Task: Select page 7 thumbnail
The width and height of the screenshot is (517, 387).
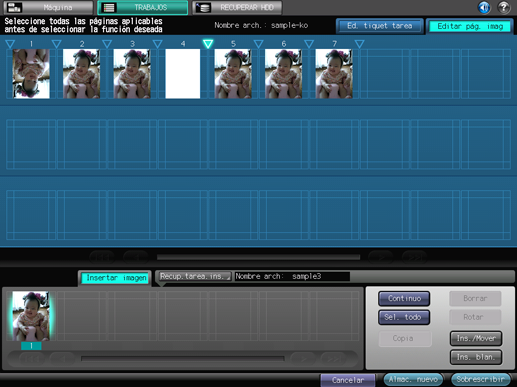Action: pyautogui.click(x=334, y=74)
